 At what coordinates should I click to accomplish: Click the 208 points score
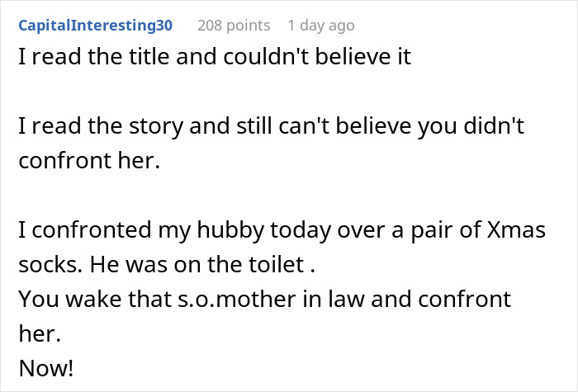(234, 26)
